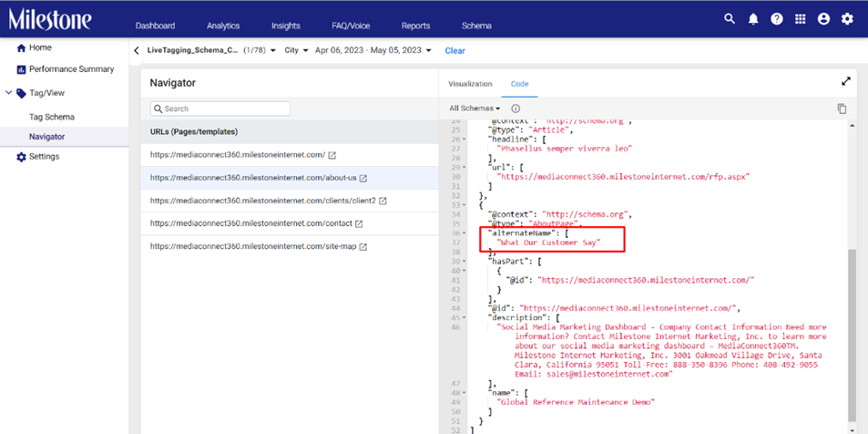Open the Analytics menu
This screenshot has height=434, width=868.
coord(223,26)
